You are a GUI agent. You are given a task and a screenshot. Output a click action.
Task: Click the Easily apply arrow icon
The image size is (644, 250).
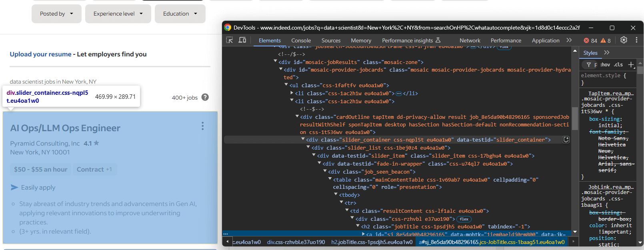pos(14,187)
